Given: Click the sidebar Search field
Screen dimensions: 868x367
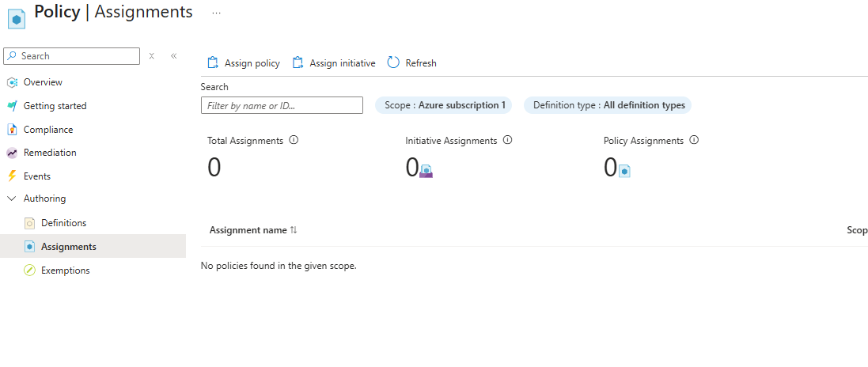Looking at the screenshot, I should click(x=71, y=56).
